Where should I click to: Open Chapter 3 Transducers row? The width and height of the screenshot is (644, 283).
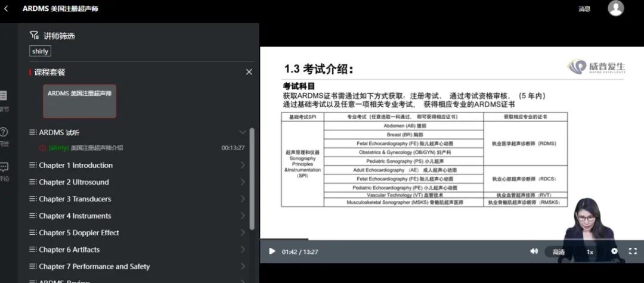pos(138,199)
